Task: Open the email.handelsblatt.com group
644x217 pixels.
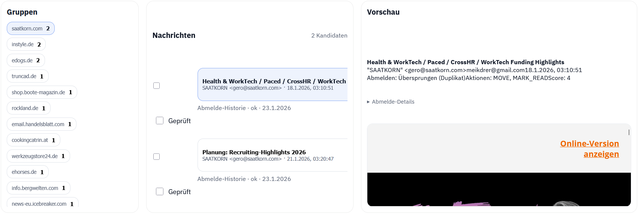Action: tap(41, 124)
